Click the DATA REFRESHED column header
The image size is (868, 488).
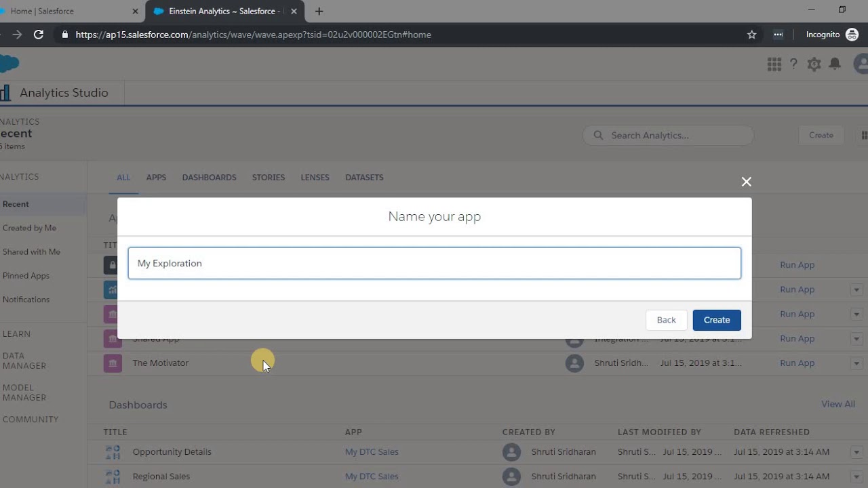coord(772,432)
